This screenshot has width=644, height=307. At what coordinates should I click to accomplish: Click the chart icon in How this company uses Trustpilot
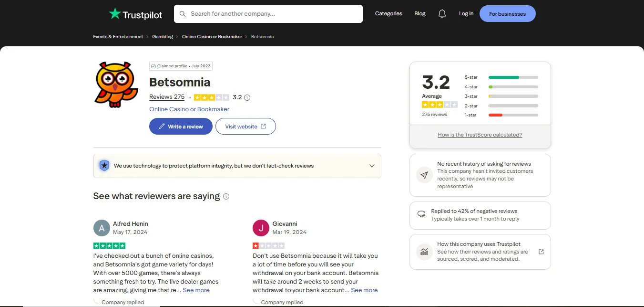(x=424, y=252)
